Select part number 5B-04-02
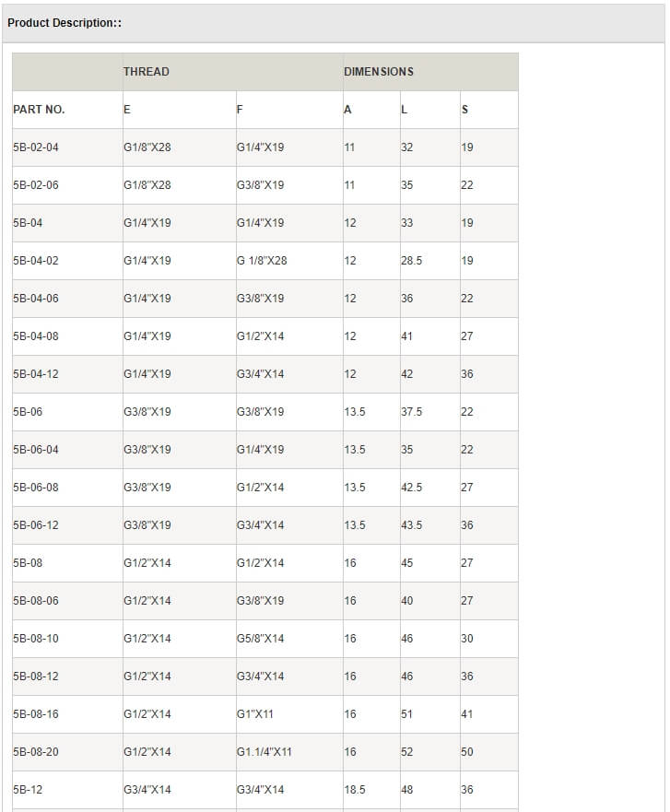 36,261
